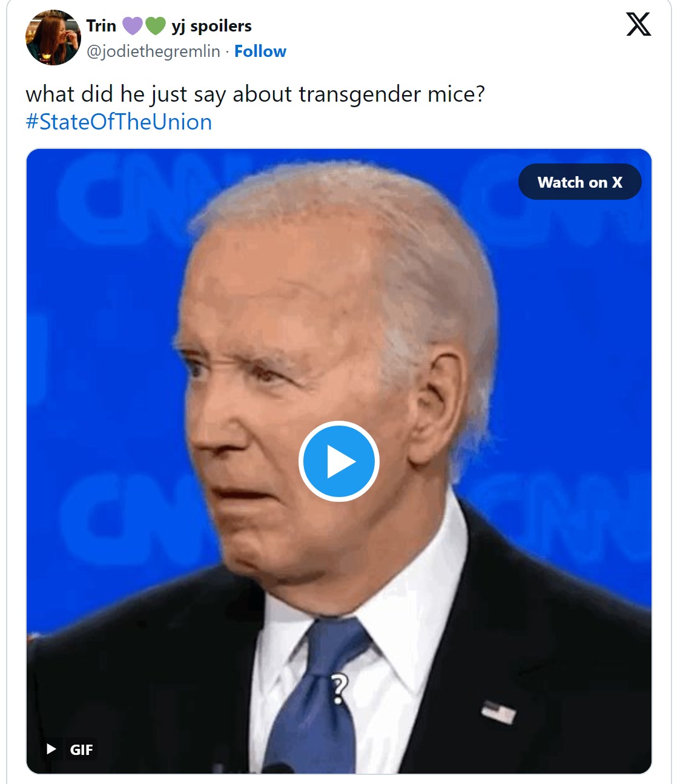
Task: Click the tweet text about transgender mice
Action: (255, 94)
